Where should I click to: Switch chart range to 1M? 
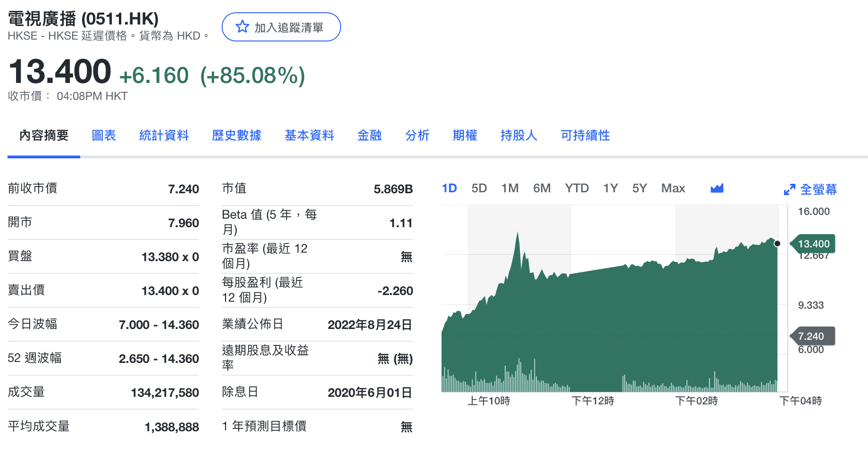[x=509, y=189]
